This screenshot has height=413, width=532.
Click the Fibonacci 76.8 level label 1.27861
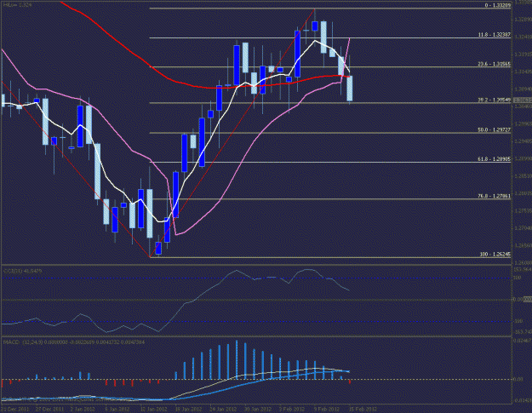click(495, 196)
